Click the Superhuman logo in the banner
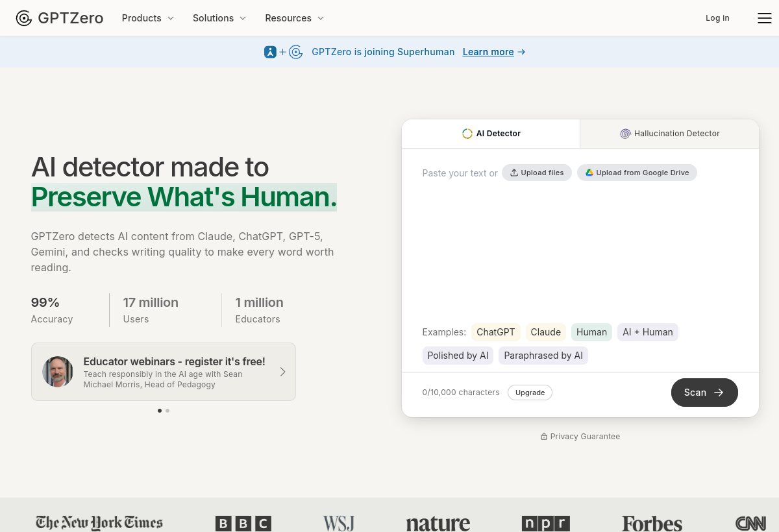This screenshot has height=532, width=779. click(271, 52)
